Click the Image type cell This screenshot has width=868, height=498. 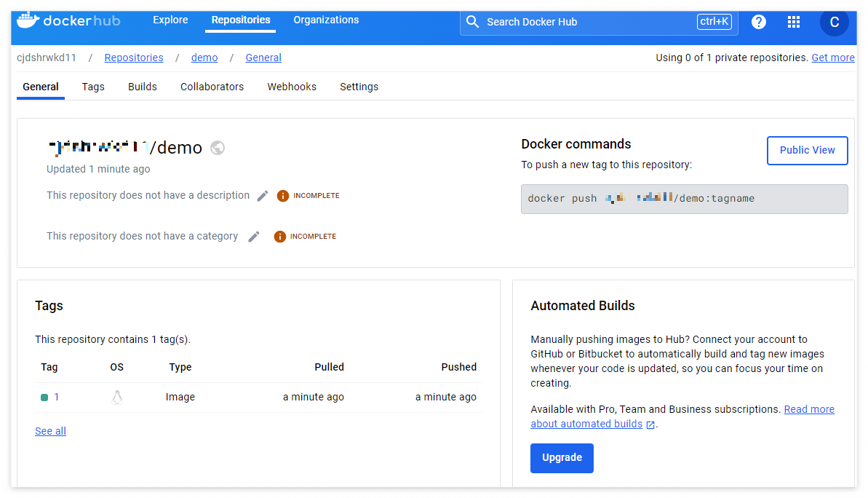(180, 398)
